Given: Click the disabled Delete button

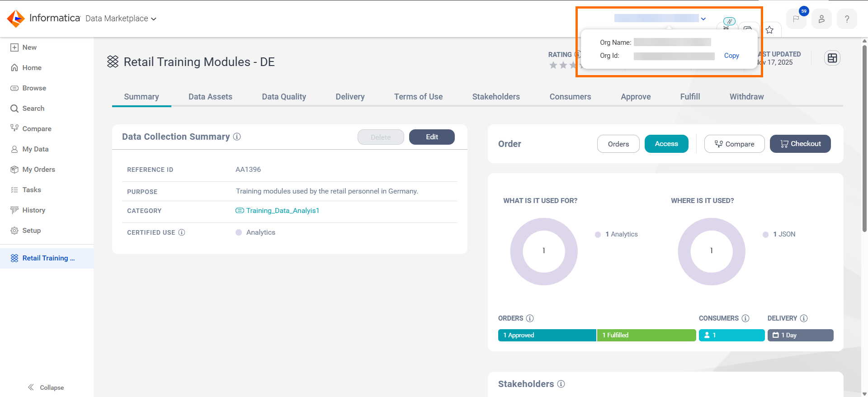Looking at the screenshot, I should (x=381, y=137).
